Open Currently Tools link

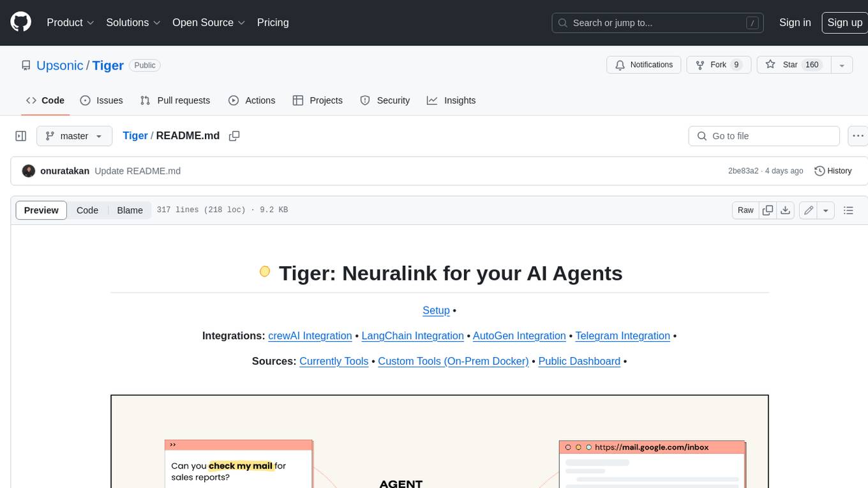click(x=334, y=362)
